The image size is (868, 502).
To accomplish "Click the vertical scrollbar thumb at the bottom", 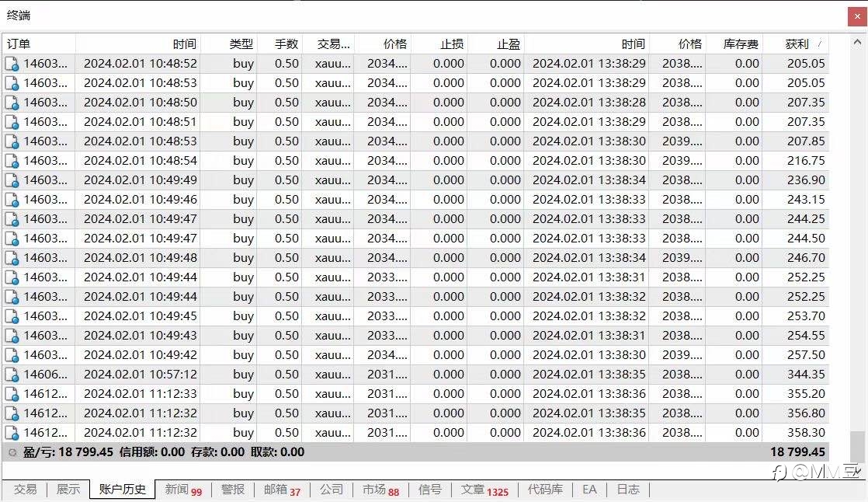I will coord(857,446).
